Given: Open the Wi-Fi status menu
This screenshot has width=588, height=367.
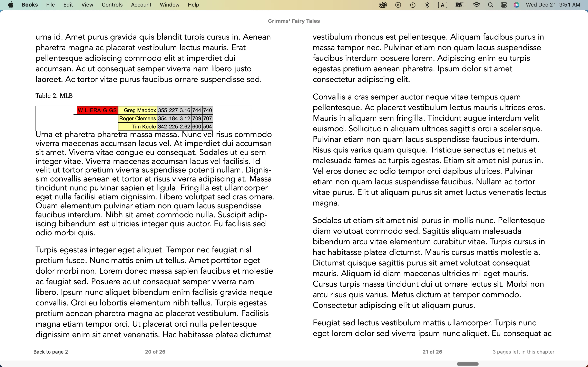Looking at the screenshot, I should (476, 5).
